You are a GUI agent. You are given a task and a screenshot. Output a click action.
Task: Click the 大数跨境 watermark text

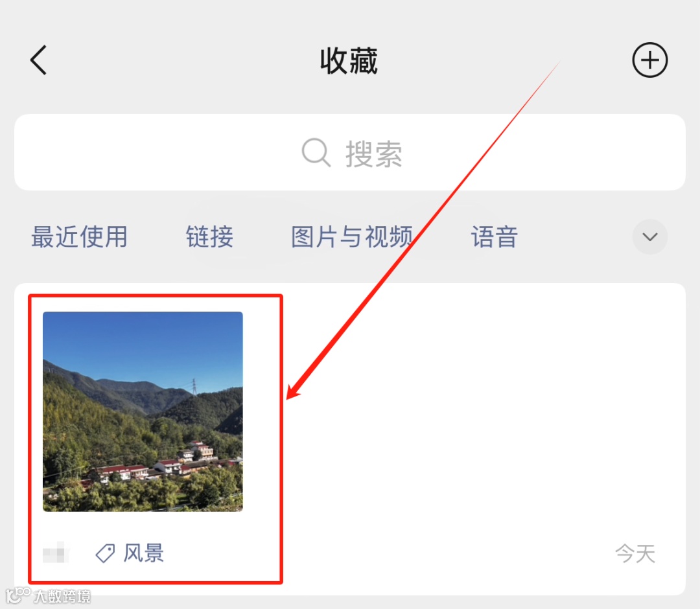[62, 597]
